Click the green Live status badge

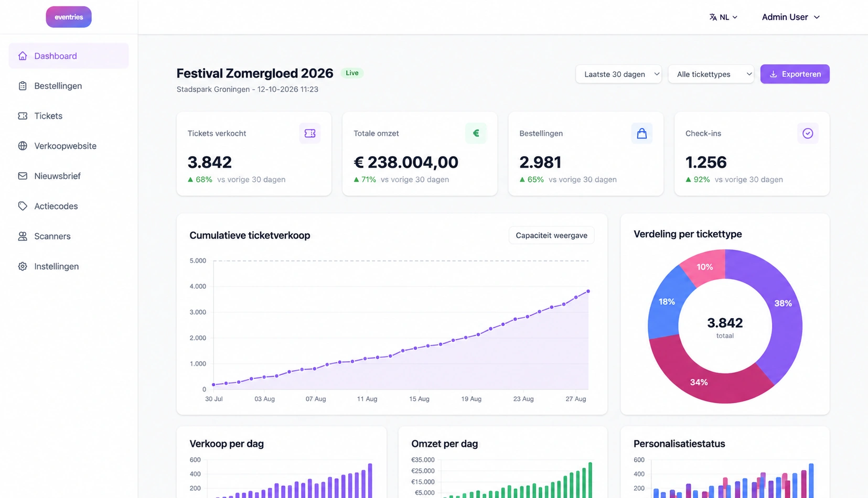pos(352,73)
